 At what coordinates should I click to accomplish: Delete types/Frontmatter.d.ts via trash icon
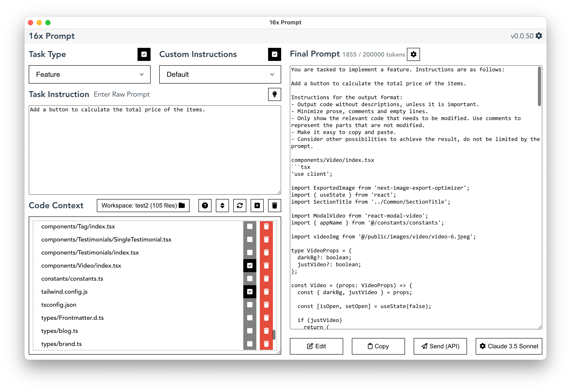point(266,318)
